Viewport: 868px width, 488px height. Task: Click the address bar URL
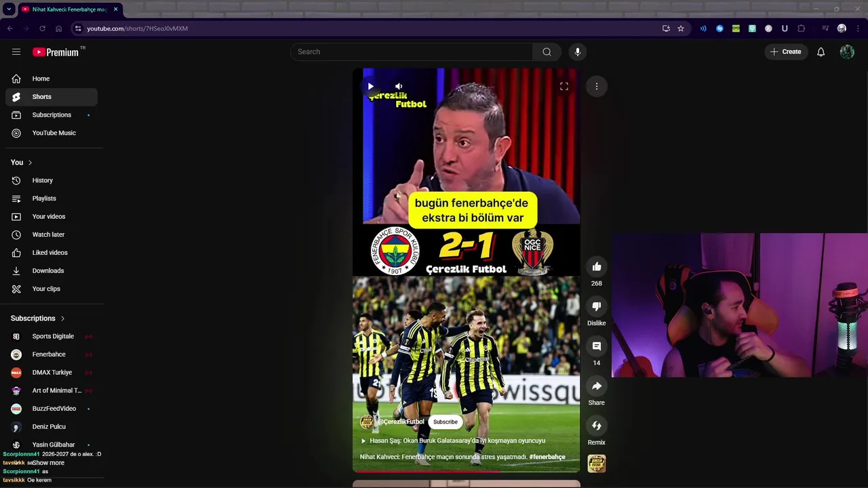coord(137,28)
